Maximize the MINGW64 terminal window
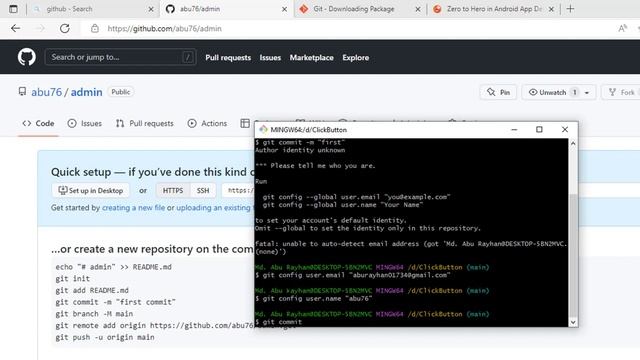Viewport: 640px width, 360px height. [539, 129]
